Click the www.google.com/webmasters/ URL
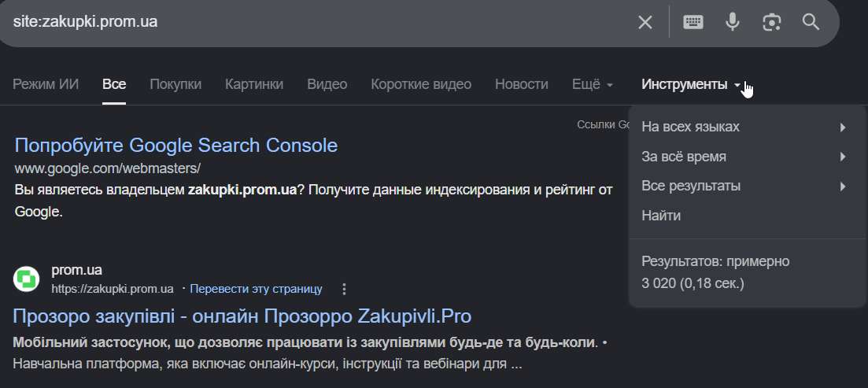The height and width of the screenshot is (388, 868). (x=107, y=168)
